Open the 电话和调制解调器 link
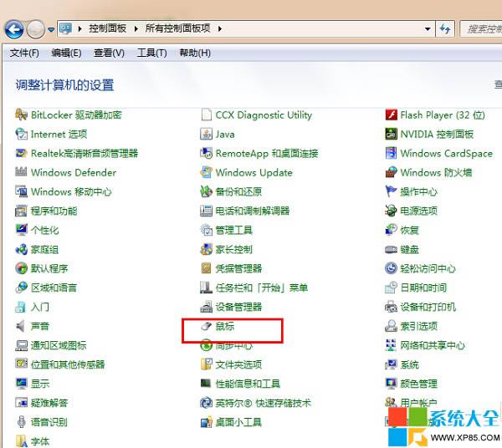Viewport: 502px width, 448px height. click(x=253, y=211)
